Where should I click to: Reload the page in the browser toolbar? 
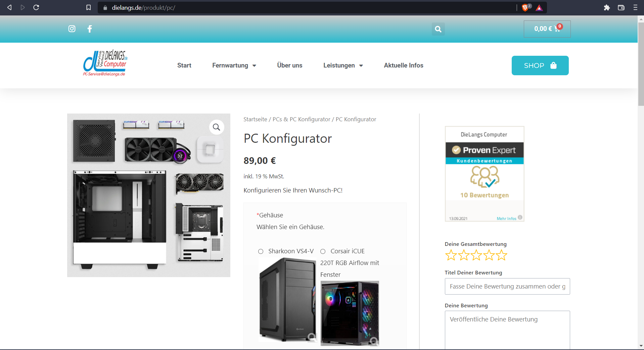(x=36, y=7)
